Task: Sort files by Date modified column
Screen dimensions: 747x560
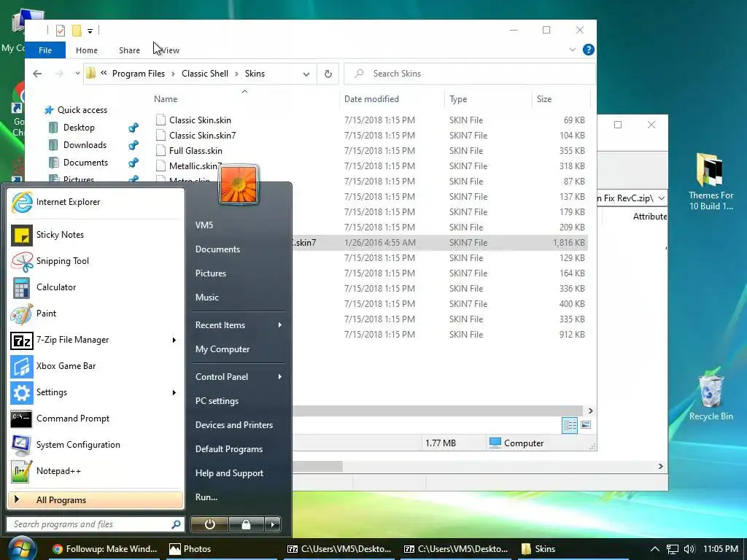Action: point(392,99)
